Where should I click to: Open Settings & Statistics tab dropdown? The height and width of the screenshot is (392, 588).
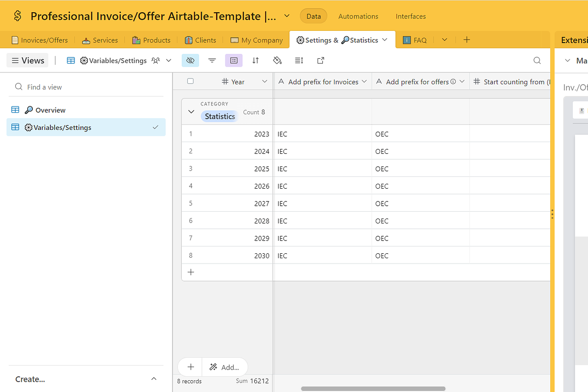385,40
